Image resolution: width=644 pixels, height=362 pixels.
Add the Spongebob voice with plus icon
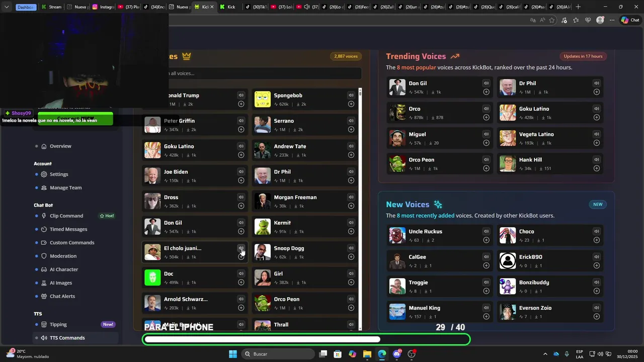[351, 104]
